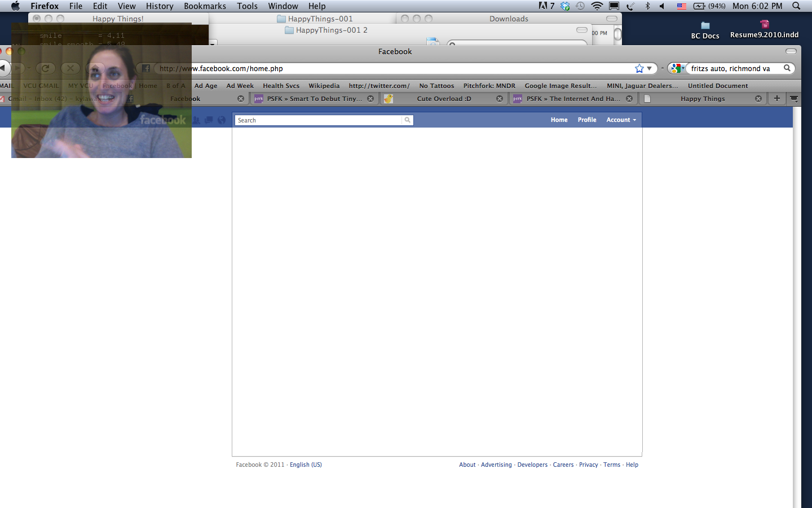Toggle the Downloads window toolbar pill button

(x=612, y=19)
